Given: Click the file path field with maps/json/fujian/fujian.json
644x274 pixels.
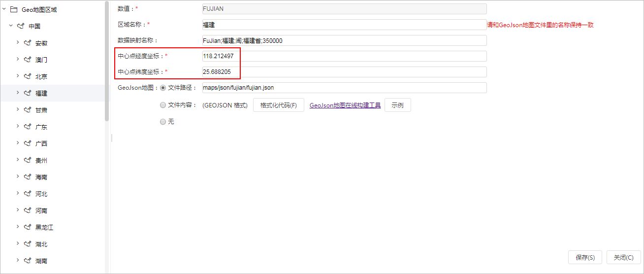Looking at the screenshot, I should tap(344, 88).
